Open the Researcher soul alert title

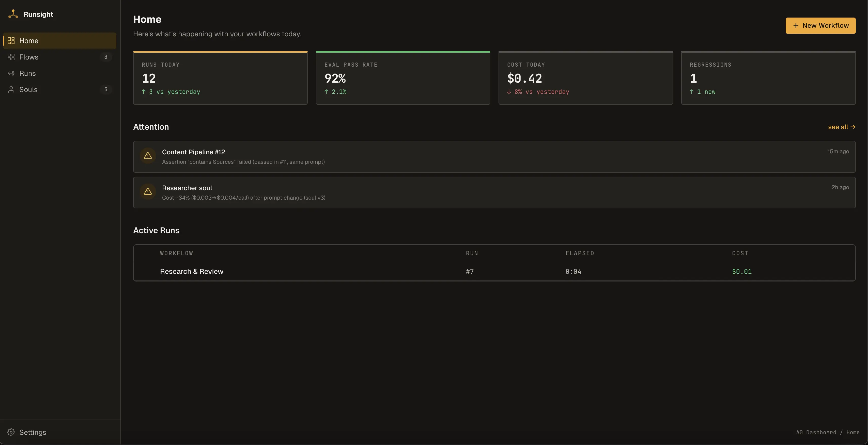click(187, 188)
